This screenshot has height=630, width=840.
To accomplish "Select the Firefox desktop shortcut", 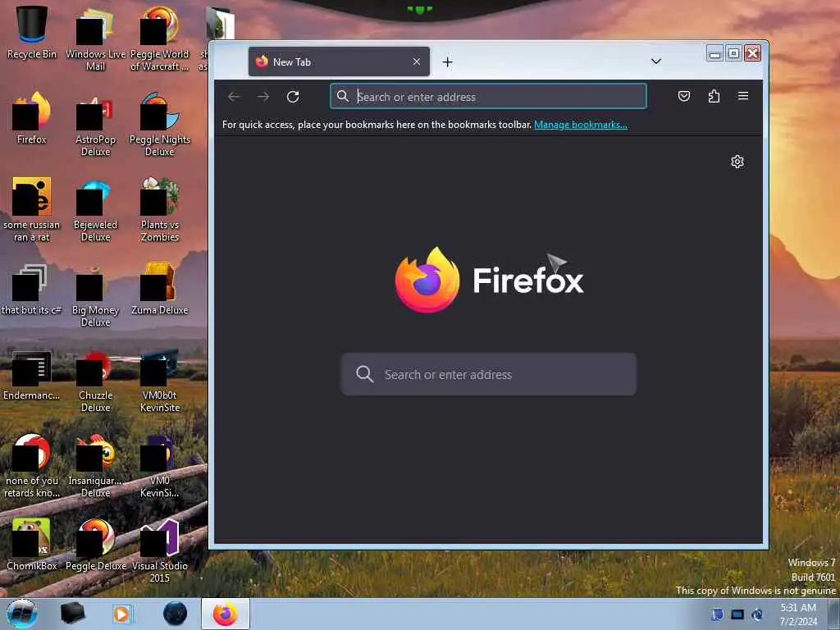I will (x=32, y=118).
